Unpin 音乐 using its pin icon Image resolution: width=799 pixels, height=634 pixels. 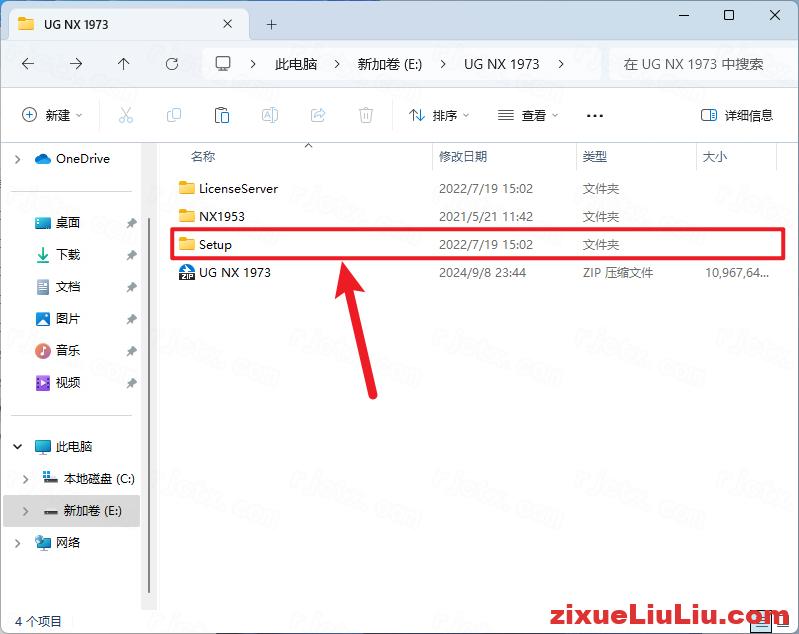131,351
